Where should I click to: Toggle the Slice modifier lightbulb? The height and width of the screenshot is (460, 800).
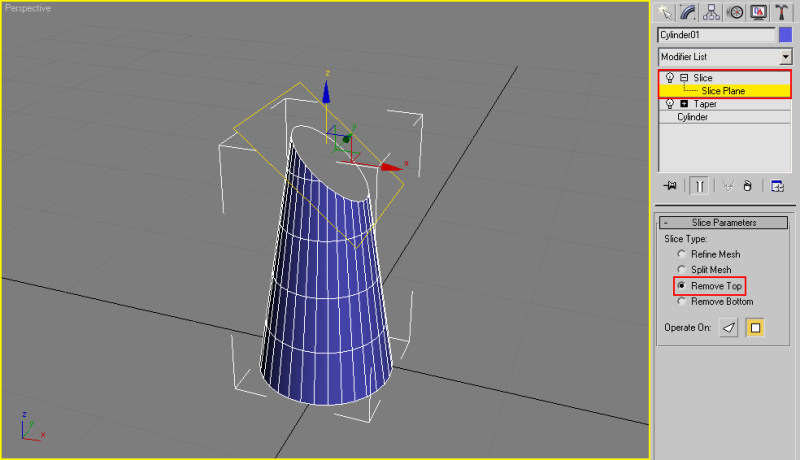[670, 78]
